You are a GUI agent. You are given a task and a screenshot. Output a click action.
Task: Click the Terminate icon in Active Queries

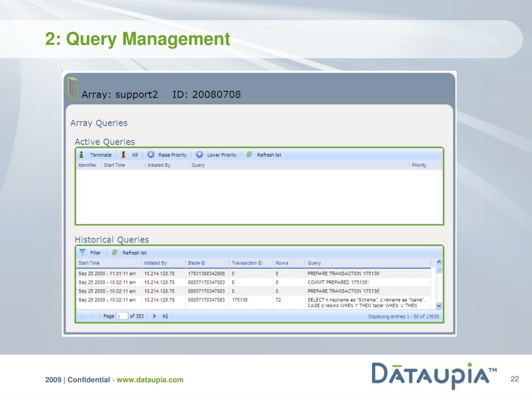82,155
